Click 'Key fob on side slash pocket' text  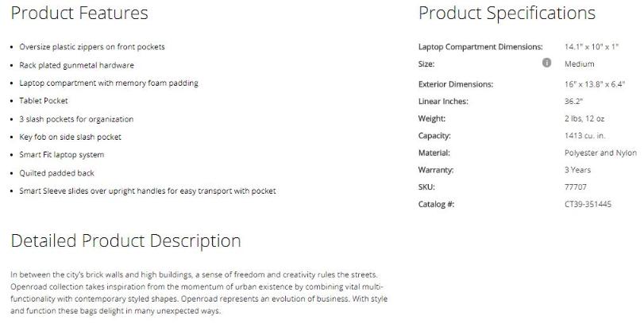coord(70,137)
